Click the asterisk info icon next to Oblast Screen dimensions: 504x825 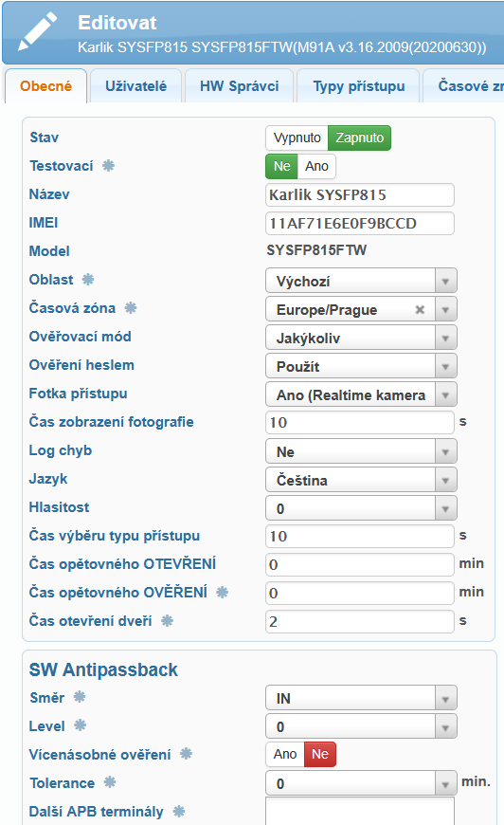click(x=88, y=280)
